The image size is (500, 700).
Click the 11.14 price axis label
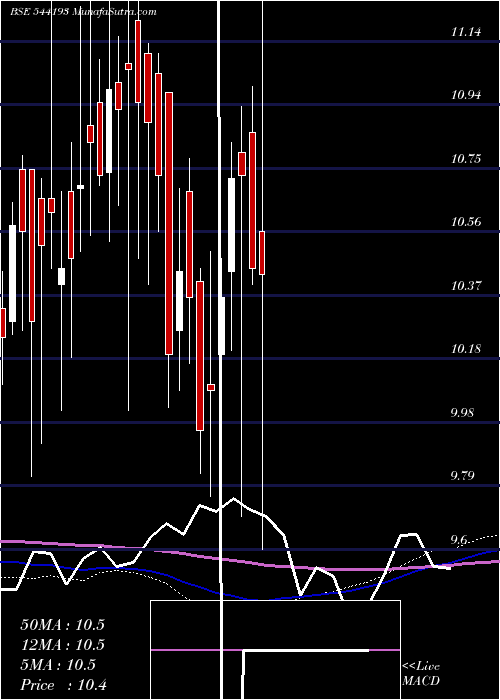467,32
